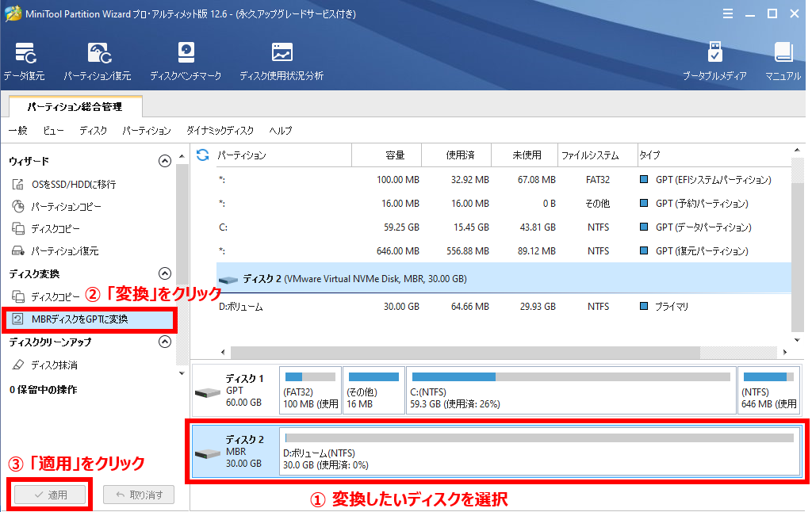Open ディスク使用状況分析 (Space Analyzer)
The width and height of the screenshot is (812, 512).
tap(282, 62)
